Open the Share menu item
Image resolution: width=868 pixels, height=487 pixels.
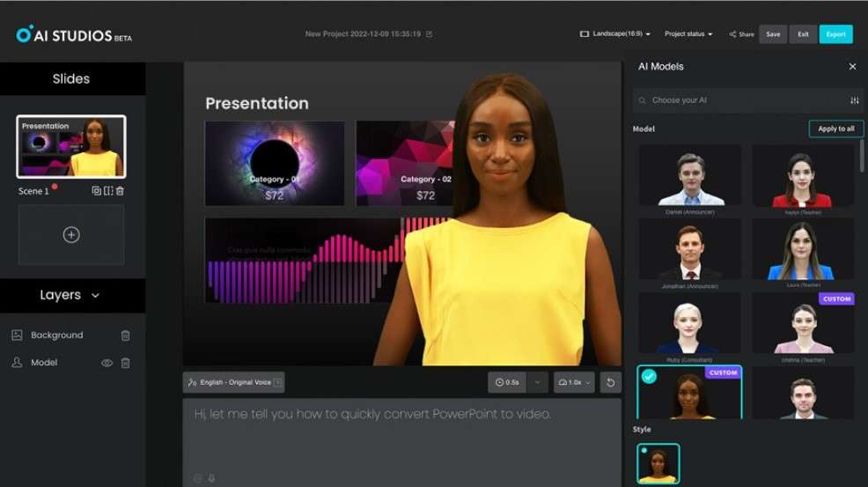pos(741,33)
